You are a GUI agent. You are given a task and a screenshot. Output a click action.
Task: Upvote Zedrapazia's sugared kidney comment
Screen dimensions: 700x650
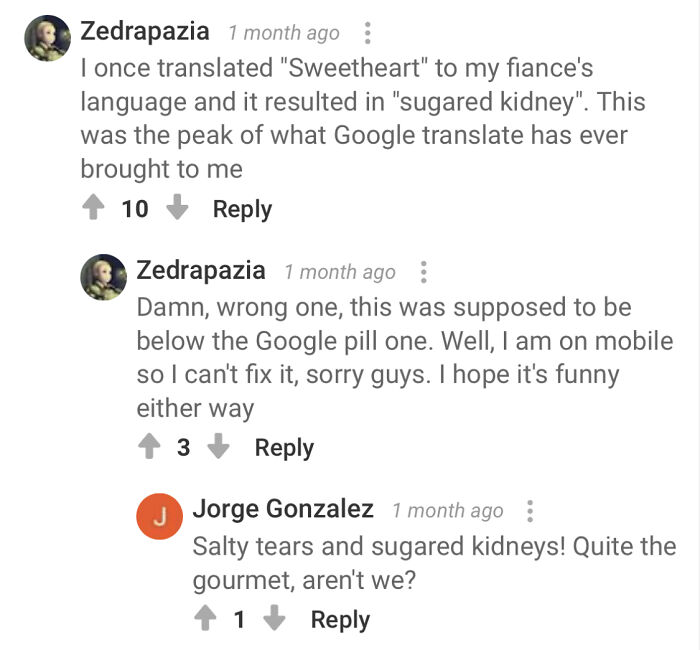coord(93,209)
